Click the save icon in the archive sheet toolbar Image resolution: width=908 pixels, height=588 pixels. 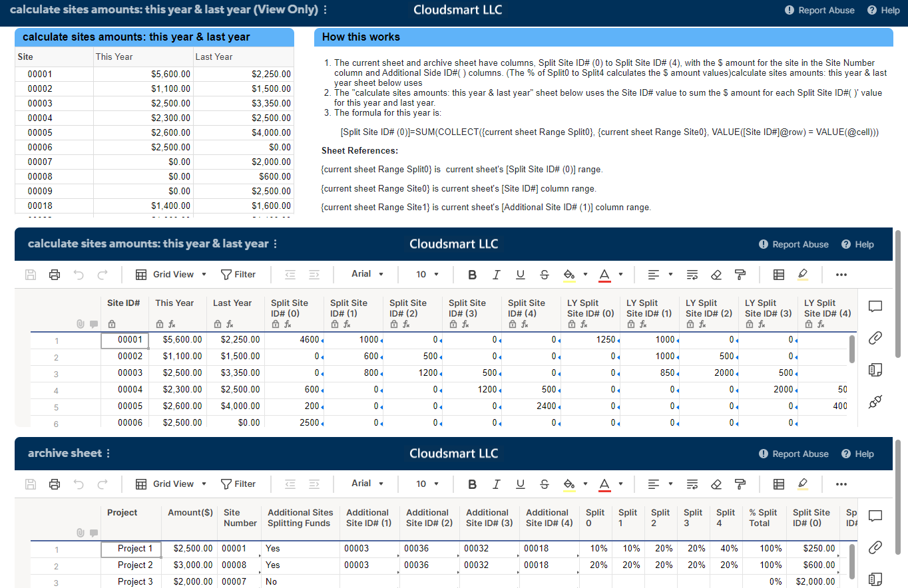(x=31, y=484)
